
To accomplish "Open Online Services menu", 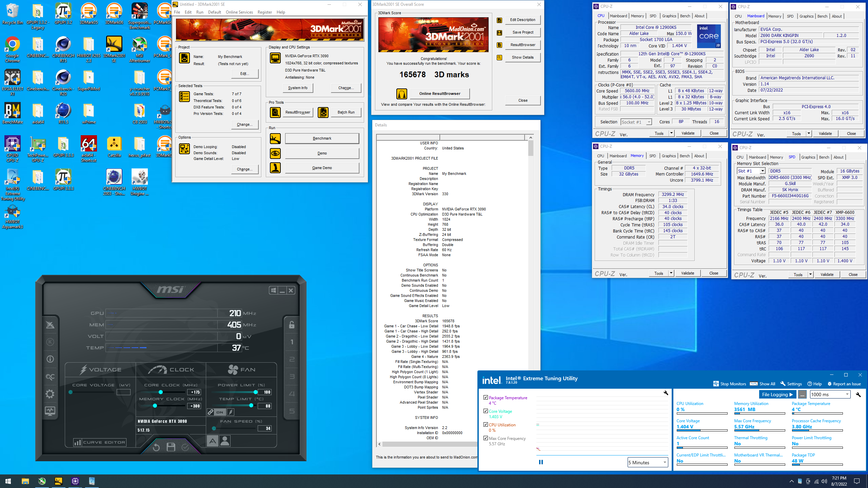I will 239,12.
